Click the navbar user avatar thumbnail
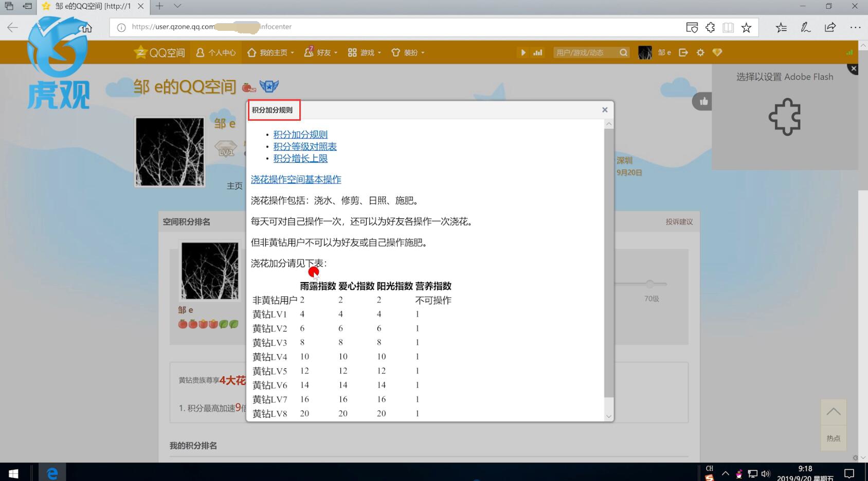868x481 pixels. coord(645,52)
